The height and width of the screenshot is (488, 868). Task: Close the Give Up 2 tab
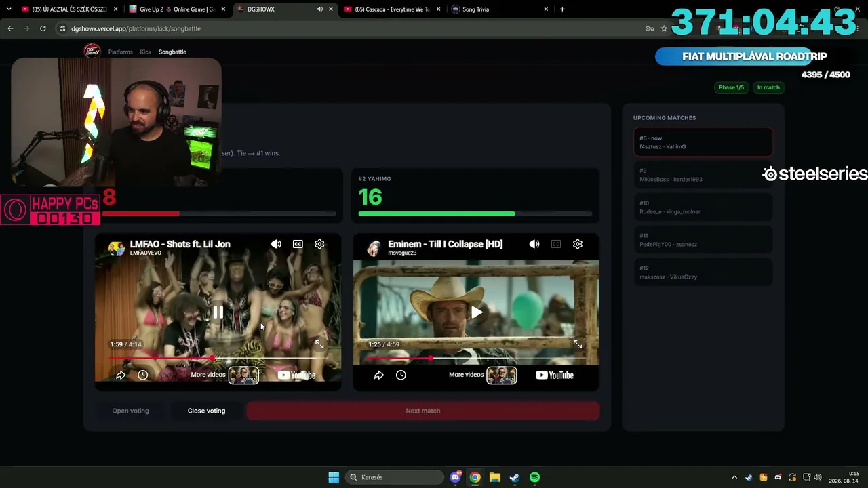(223, 9)
